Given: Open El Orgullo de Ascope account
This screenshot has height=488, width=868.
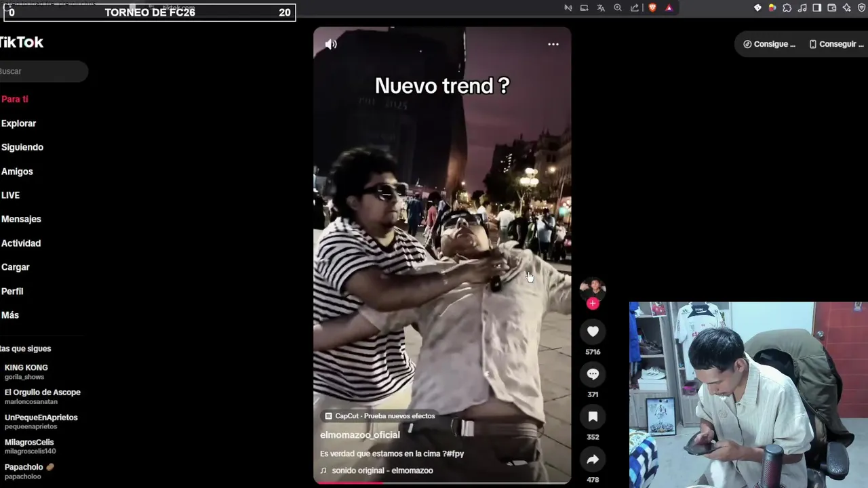Looking at the screenshot, I should coord(42,396).
